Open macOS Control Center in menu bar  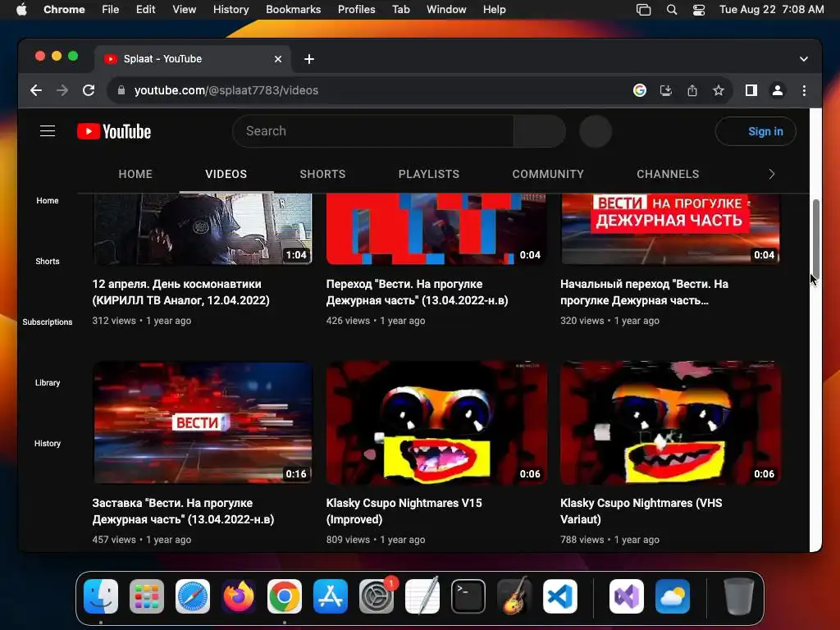tap(699, 10)
